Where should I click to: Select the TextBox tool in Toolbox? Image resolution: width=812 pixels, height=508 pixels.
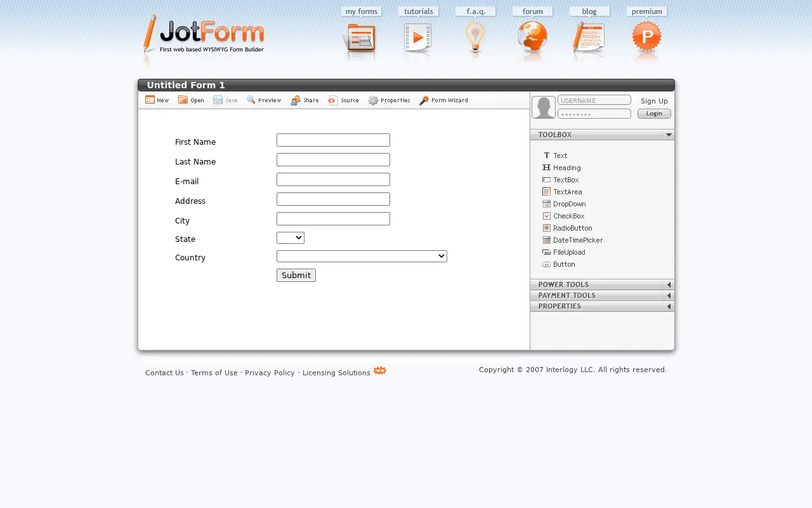pyautogui.click(x=561, y=180)
